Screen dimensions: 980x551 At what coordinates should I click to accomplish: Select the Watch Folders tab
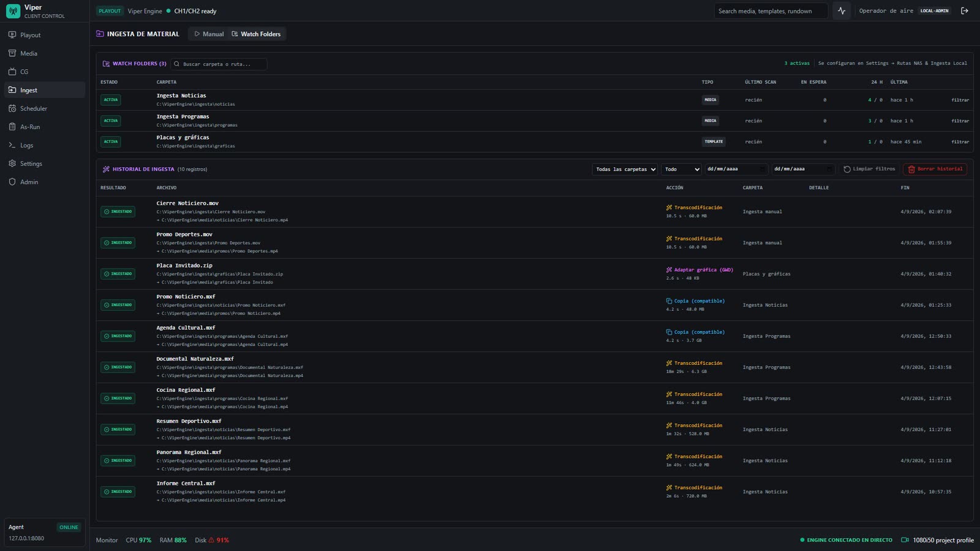[256, 34]
